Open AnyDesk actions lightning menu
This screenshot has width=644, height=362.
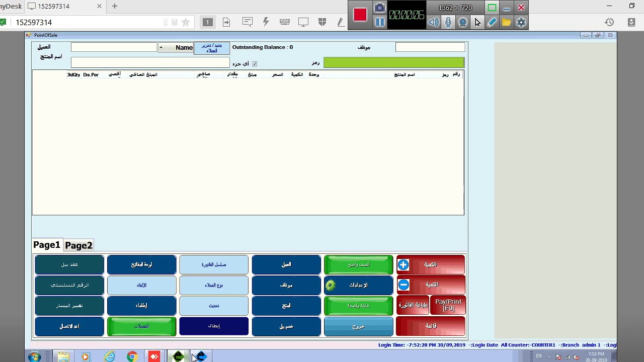point(266,22)
